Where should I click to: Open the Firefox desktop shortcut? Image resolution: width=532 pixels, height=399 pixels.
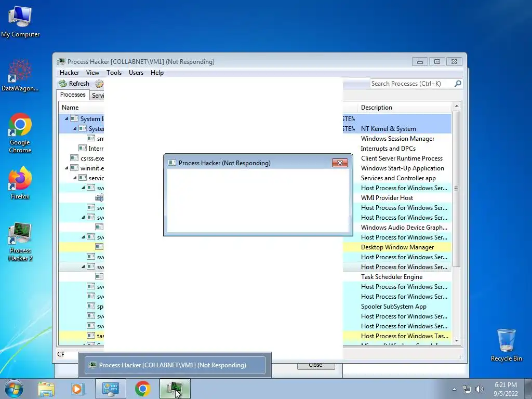click(20, 183)
